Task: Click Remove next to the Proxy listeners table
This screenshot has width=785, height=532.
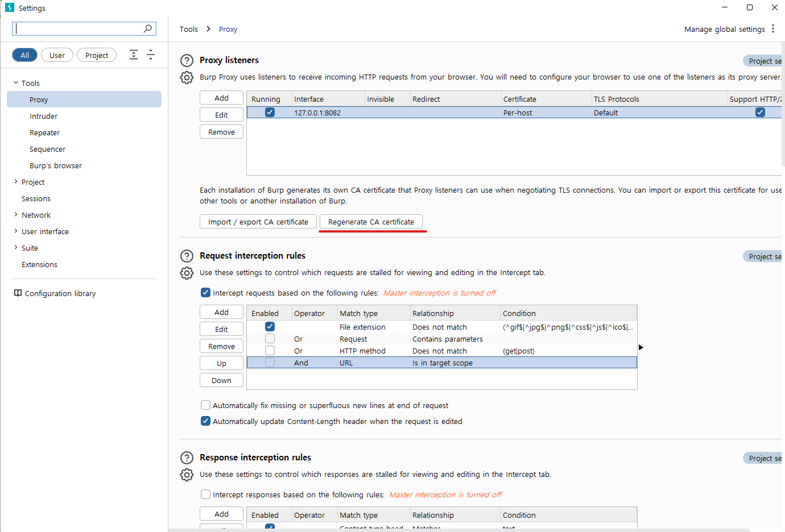Action: click(x=221, y=132)
